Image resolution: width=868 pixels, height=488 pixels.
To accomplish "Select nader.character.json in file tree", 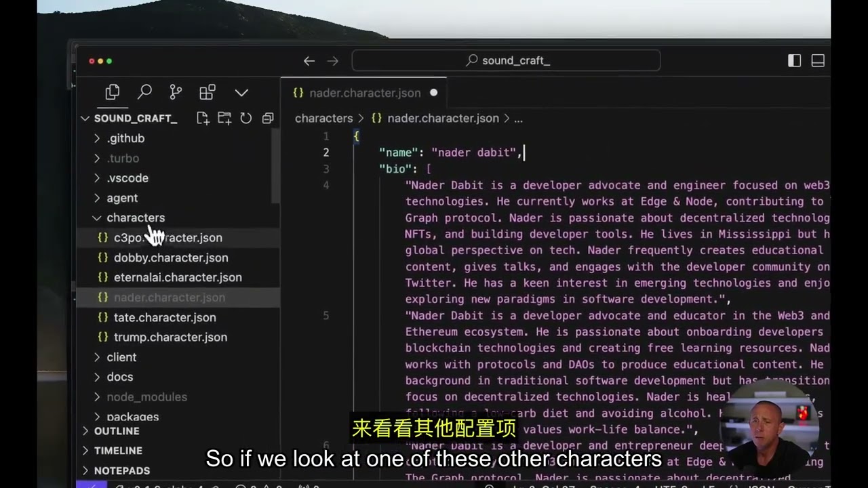I will [170, 298].
